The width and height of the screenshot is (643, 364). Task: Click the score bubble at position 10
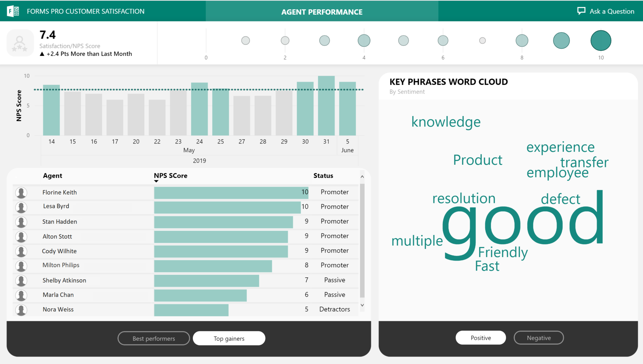601,40
